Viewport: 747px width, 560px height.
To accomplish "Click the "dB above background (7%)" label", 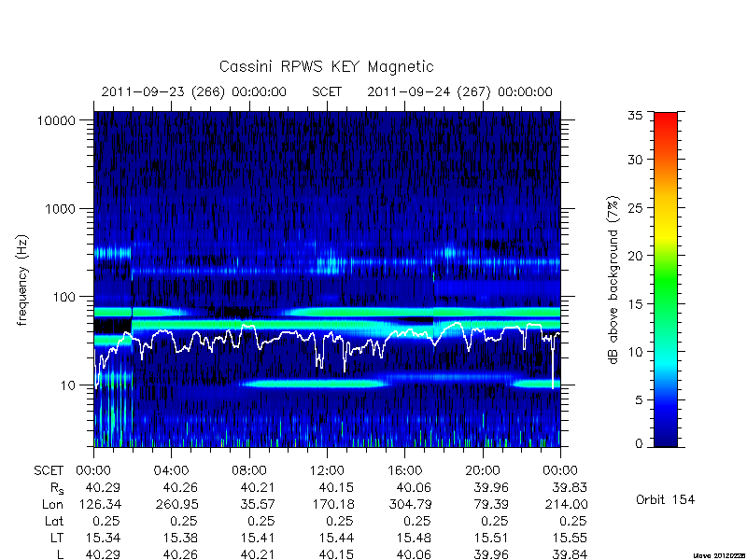I will (x=613, y=280).
